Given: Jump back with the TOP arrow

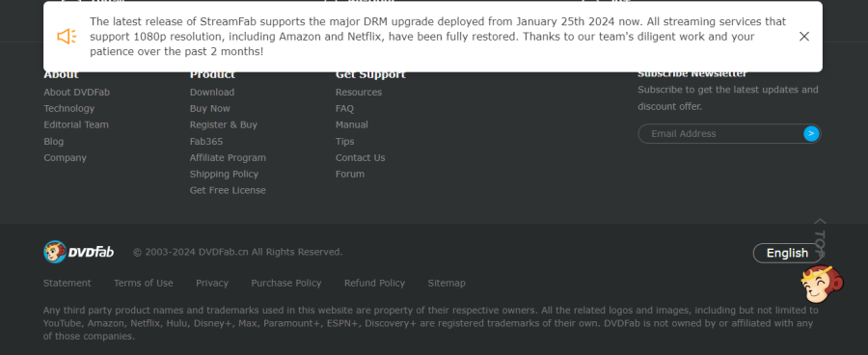Looking at the screenshot, I should tap(820, 237).
